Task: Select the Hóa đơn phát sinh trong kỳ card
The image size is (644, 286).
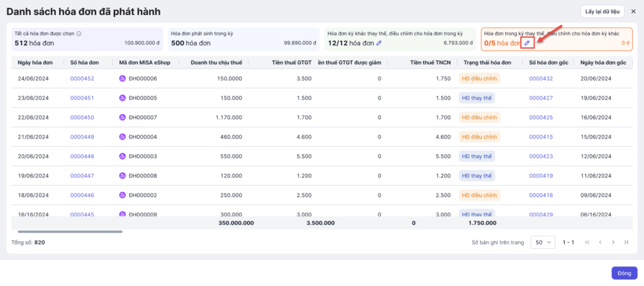Action: 241,38
